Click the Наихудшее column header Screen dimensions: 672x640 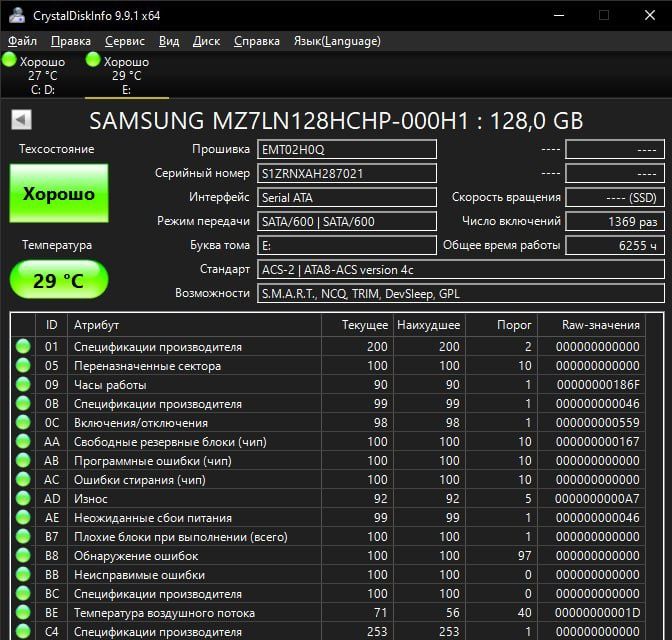[x=429, y=325]
